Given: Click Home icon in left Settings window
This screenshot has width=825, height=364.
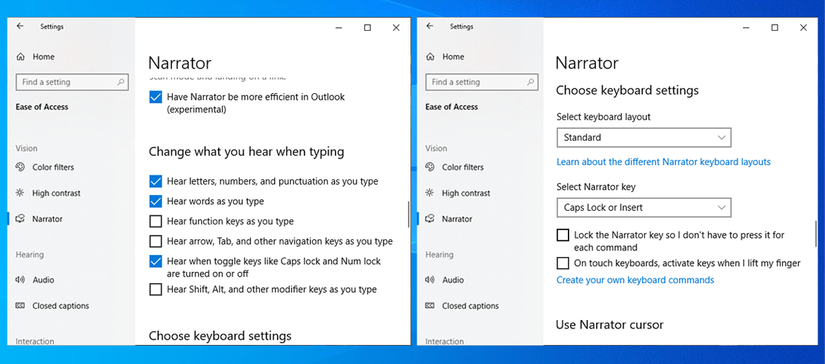Looking at the screenshot, I should click(x=21, y=56).
